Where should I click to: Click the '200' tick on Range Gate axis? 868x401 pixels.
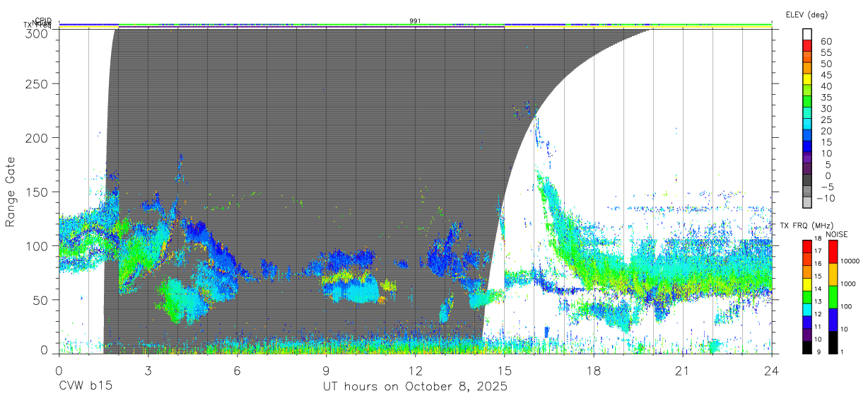point(37,137)
